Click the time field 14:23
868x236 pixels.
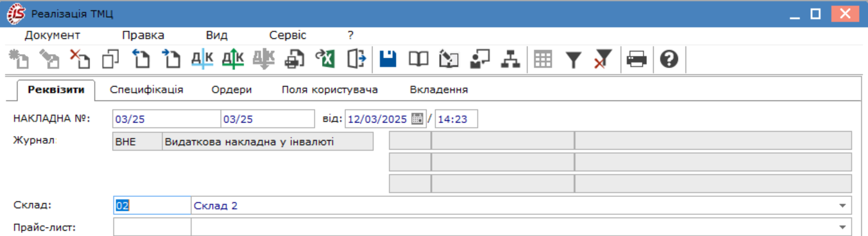pos(457,119)
